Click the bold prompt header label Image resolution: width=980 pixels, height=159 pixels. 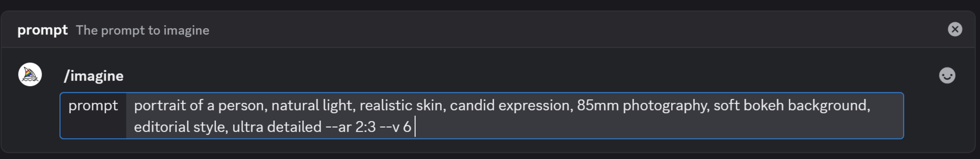(x=43, y=30)
